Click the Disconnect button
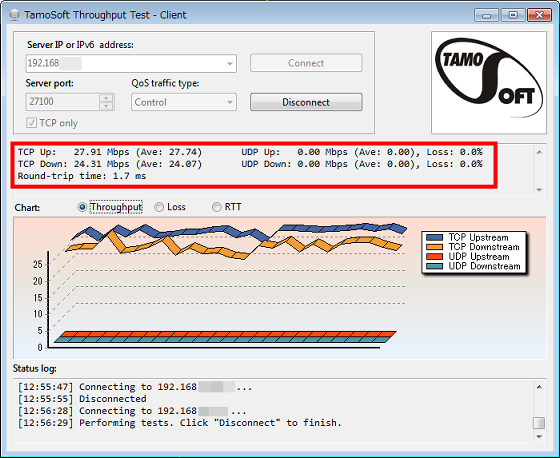560x458 pixels. [x=306, y=102]
